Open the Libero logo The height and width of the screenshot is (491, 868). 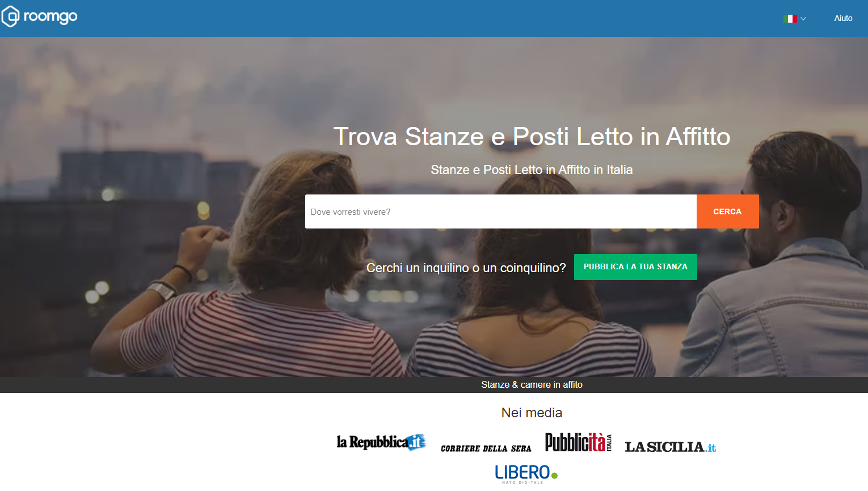(x=526, y=473)
